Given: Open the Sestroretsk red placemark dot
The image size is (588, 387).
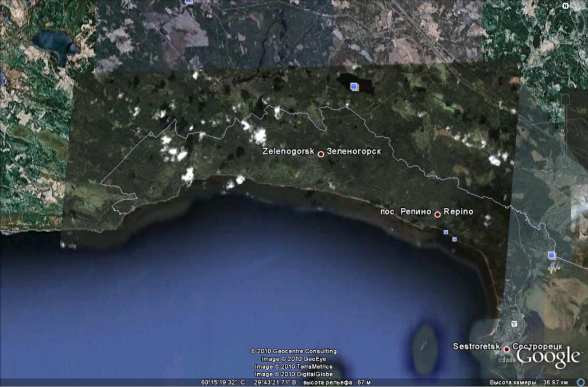Looking at the screenshot, I should point(507,349).
